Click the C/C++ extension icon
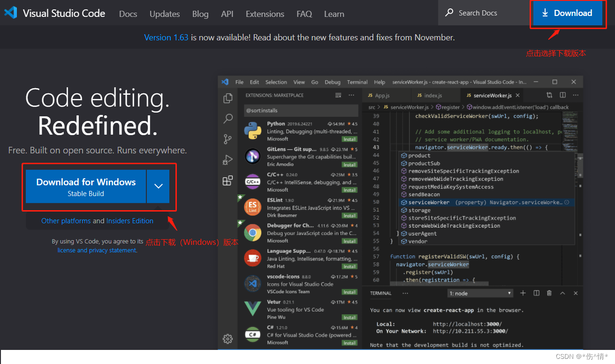The width and height of the screenshot is (615, 364). [x=252, y=182]
